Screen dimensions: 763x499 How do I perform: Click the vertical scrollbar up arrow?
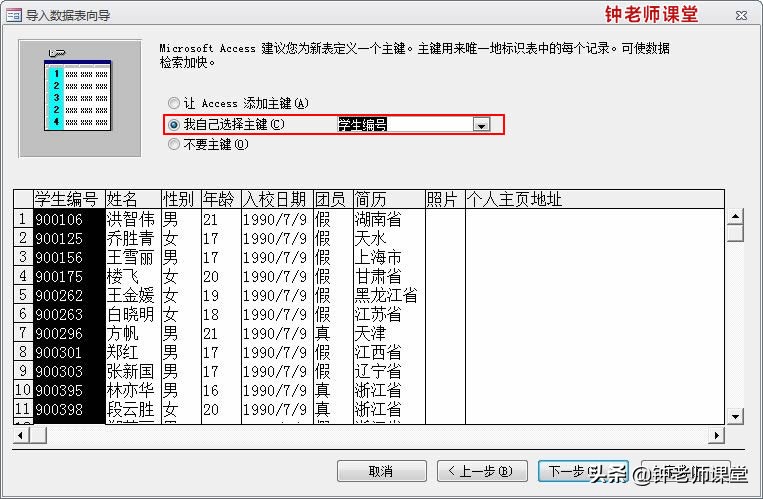[735, 216]
